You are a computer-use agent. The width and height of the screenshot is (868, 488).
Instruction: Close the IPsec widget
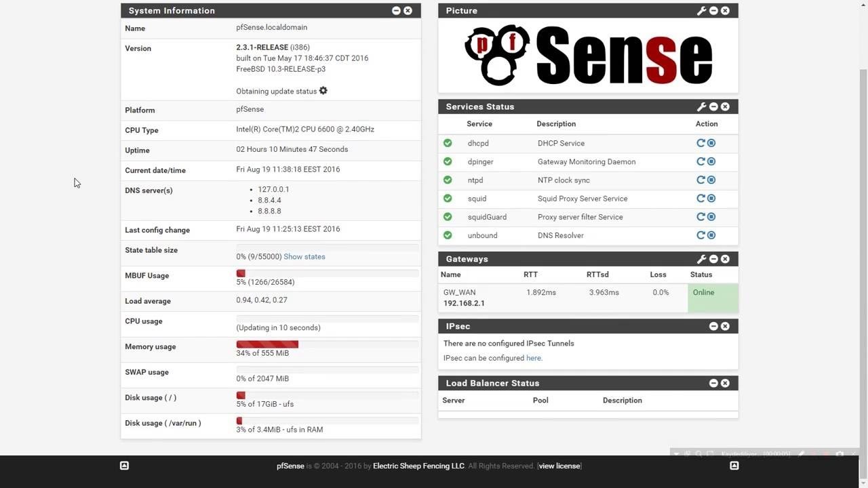tap(725, 326)
